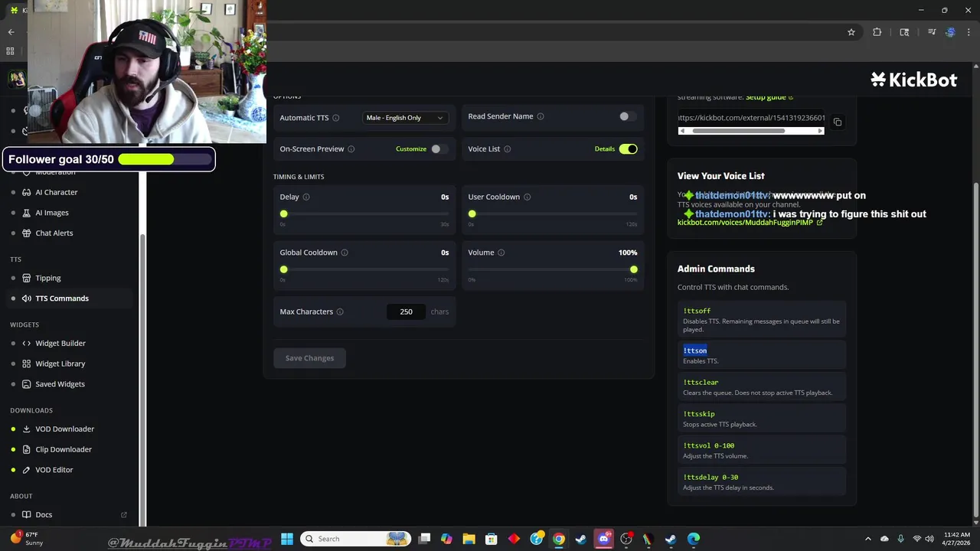The height and width of the screenshot is (551, 980).
Task: Open the browser Extensions puzzle icon
Action: tap(877, 32)
